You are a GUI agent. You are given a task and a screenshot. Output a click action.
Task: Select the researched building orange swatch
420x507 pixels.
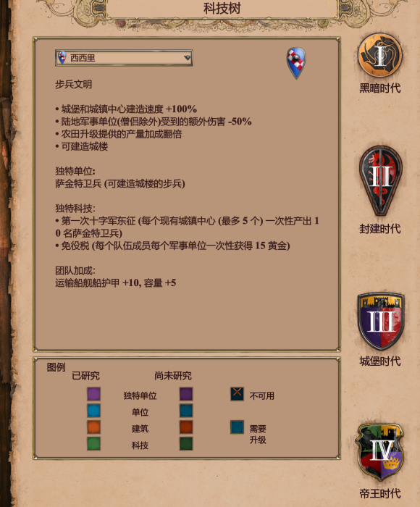click(x=93, y=427)
